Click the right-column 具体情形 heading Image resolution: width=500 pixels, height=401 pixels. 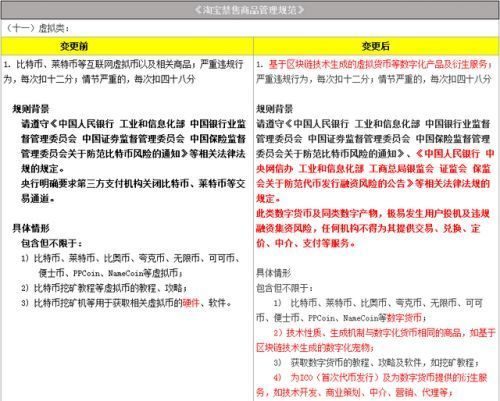coord(274,273)
